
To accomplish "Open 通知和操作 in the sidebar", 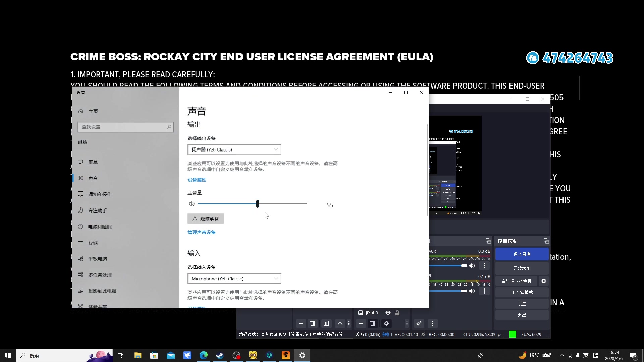I will click(126, 194).
